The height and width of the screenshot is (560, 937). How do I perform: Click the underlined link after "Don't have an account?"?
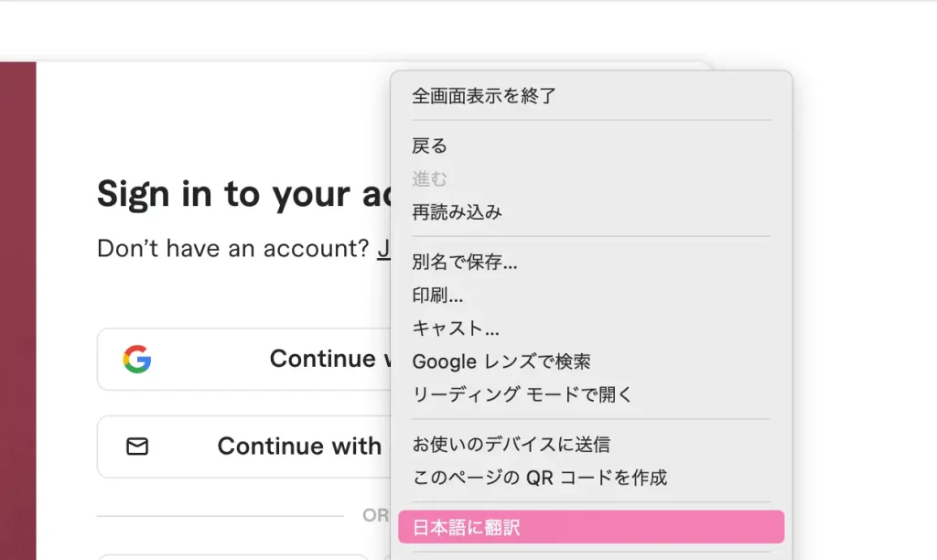point(384,249)
